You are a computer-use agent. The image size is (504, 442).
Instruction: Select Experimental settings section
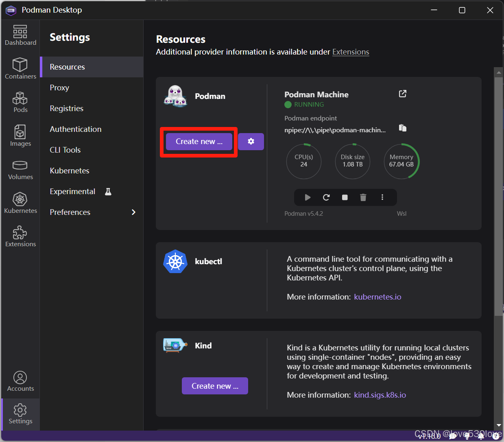coord(92,191)
